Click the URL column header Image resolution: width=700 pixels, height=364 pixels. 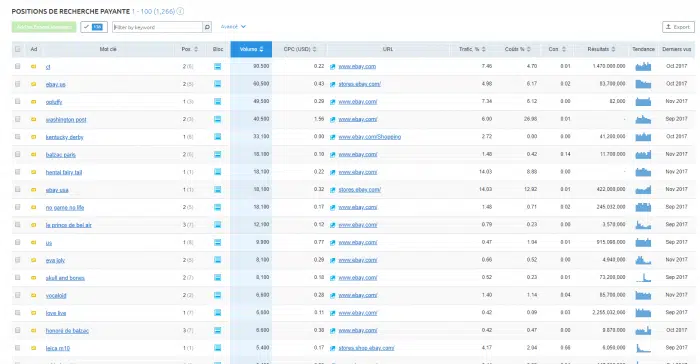388,49
